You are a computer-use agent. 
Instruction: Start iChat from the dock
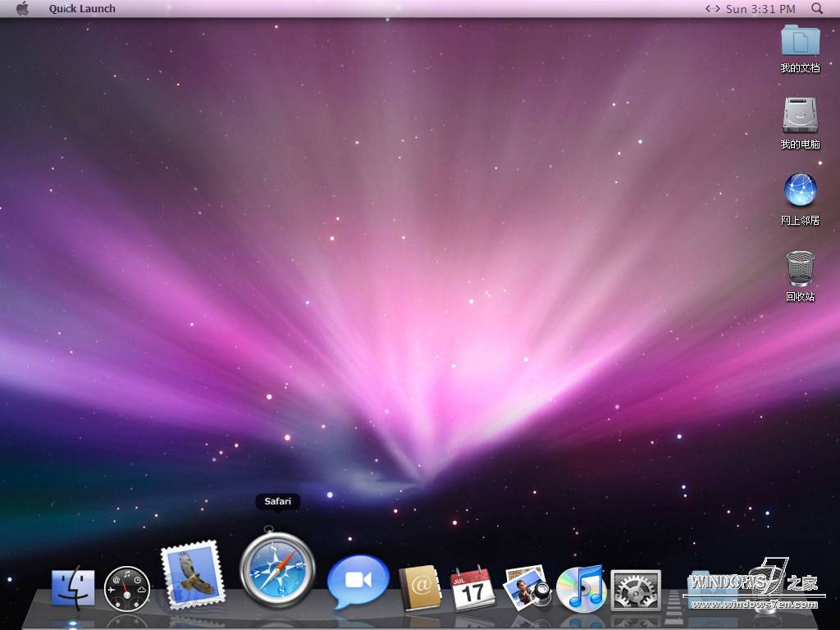point(358,581)
